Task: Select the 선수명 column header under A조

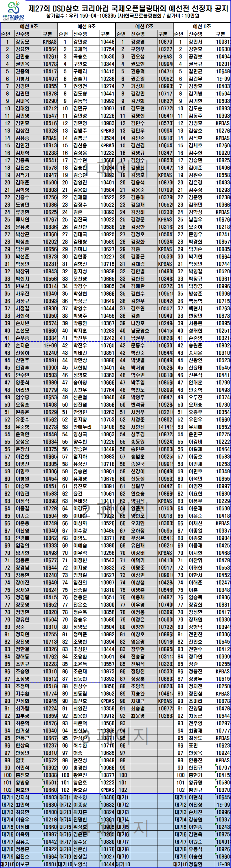Action: [22, 34]
